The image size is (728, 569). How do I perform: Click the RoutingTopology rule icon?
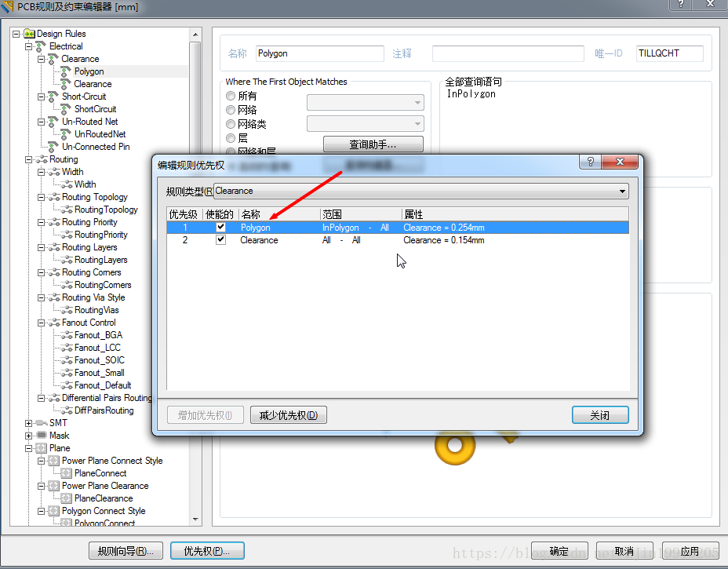67,210
